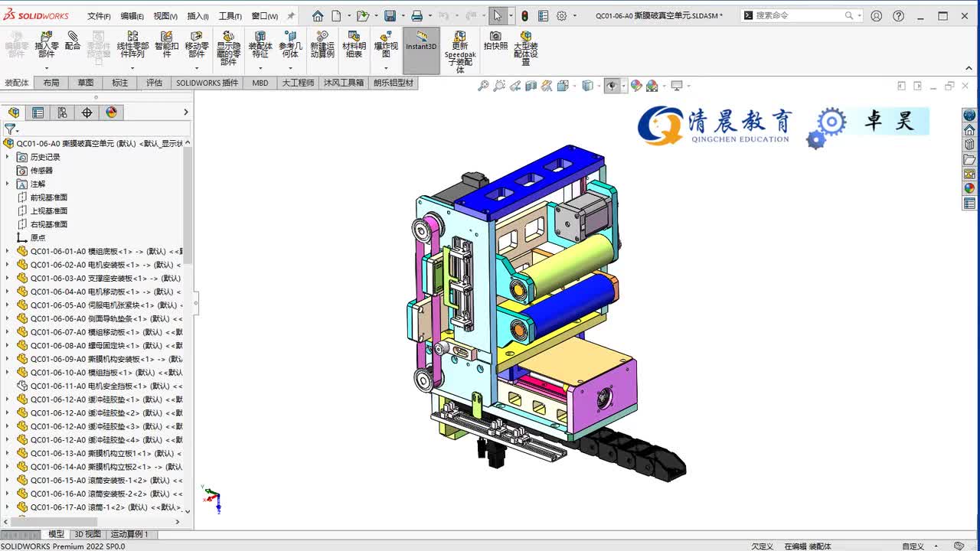980x551 pixels.
Task: Click the Print icon
Action: pyautogui.click(x=416, y=15)
